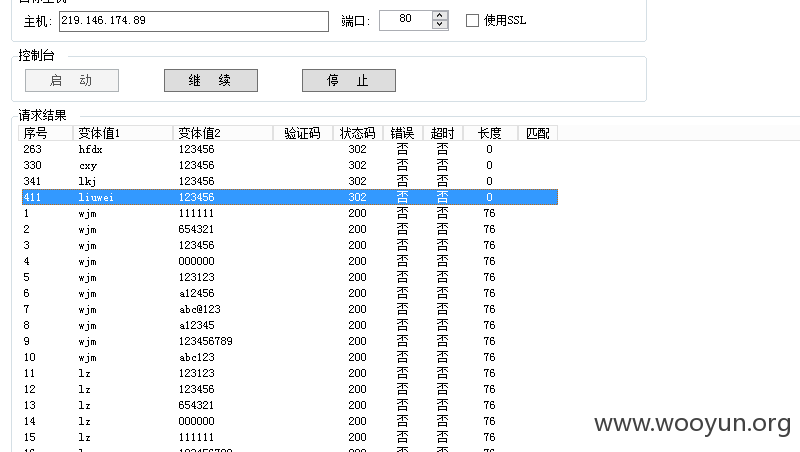Sort by 超时 column header
The height and width of the screenshot is (452, 800).
coord(443,133)
